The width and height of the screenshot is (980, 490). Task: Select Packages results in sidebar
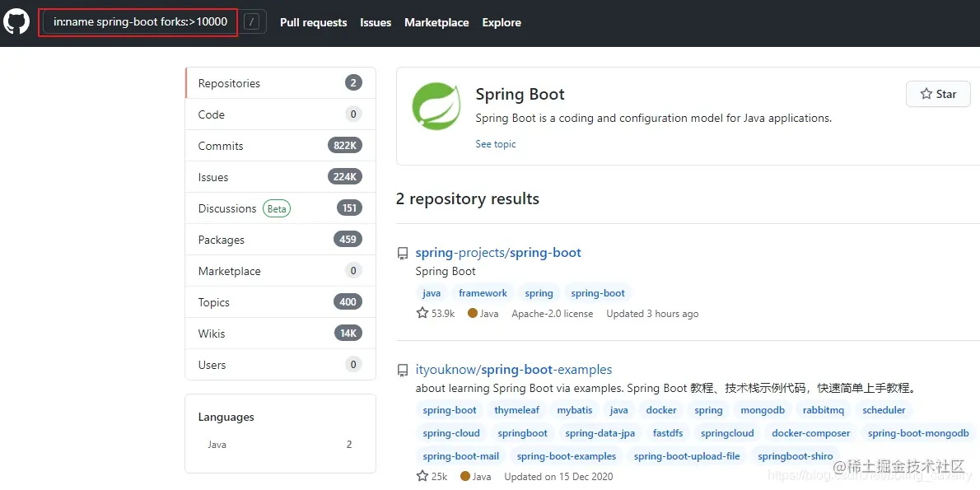click(281, 240)
